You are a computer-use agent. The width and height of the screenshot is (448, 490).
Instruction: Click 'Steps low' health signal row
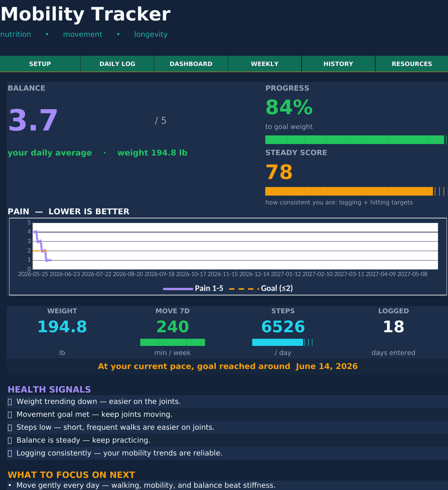coord(227,427)
